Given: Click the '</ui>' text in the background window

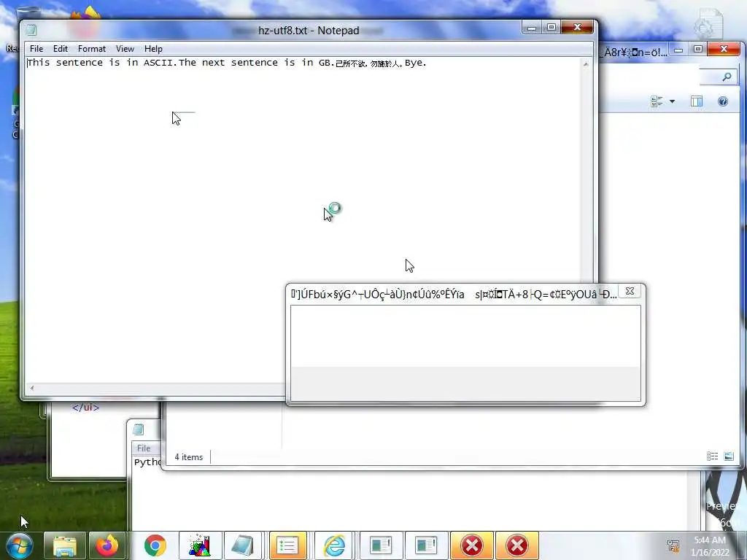Looking at the screenshot, I should (x=86, y=407).
